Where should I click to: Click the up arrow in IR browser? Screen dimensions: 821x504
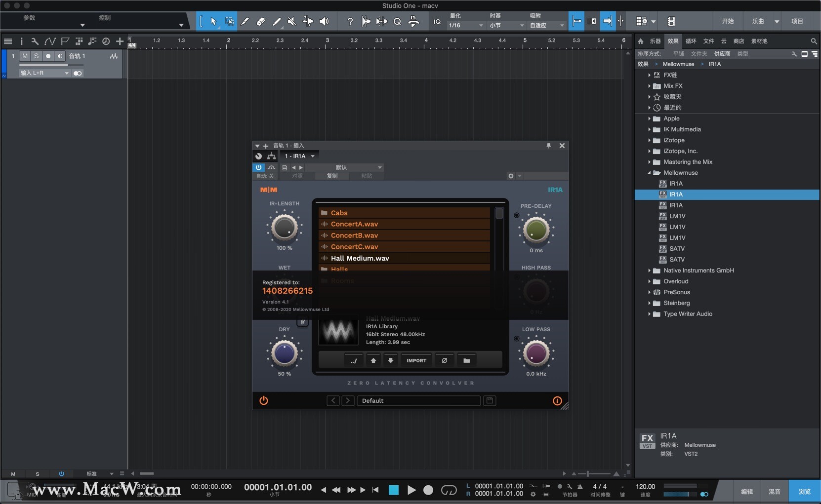[x=373, y=360]
